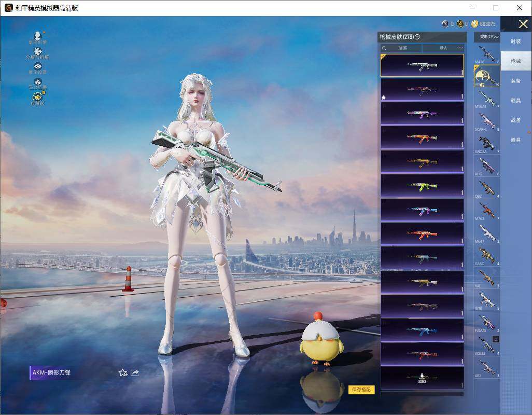
Task: Select the starred dark red AKM skin
Action: (422, 90)
